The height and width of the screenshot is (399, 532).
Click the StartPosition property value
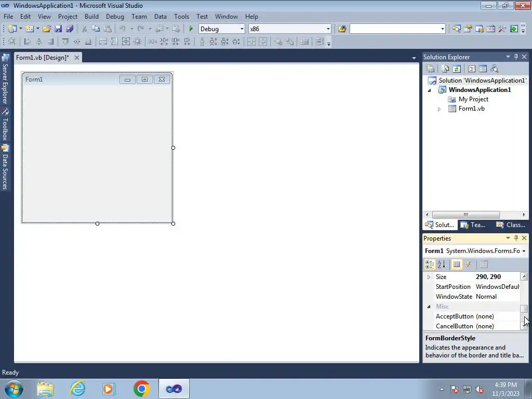[x=497, y=287]
